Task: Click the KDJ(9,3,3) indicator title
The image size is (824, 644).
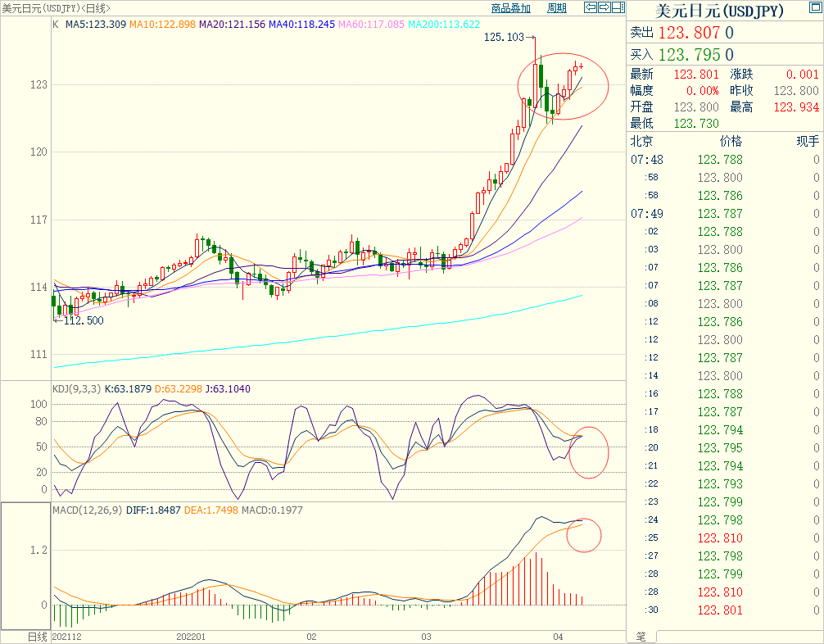Action: click(x=76, y=389)
